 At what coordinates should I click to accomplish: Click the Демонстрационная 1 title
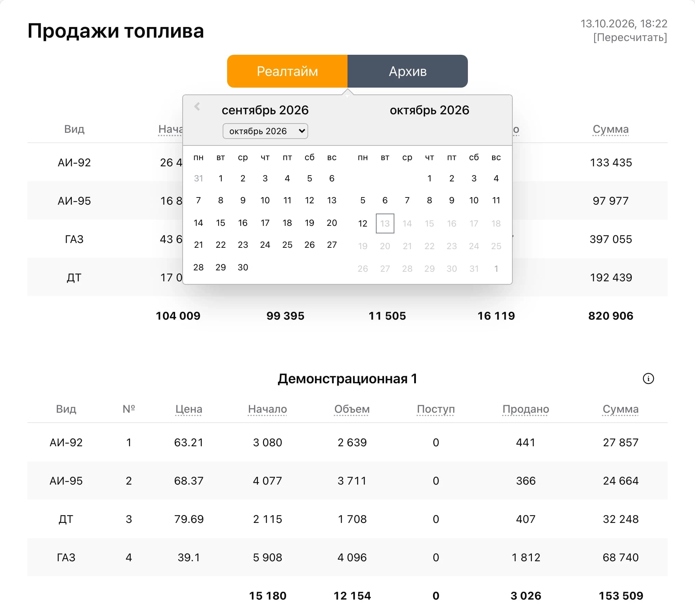(347, 379)
